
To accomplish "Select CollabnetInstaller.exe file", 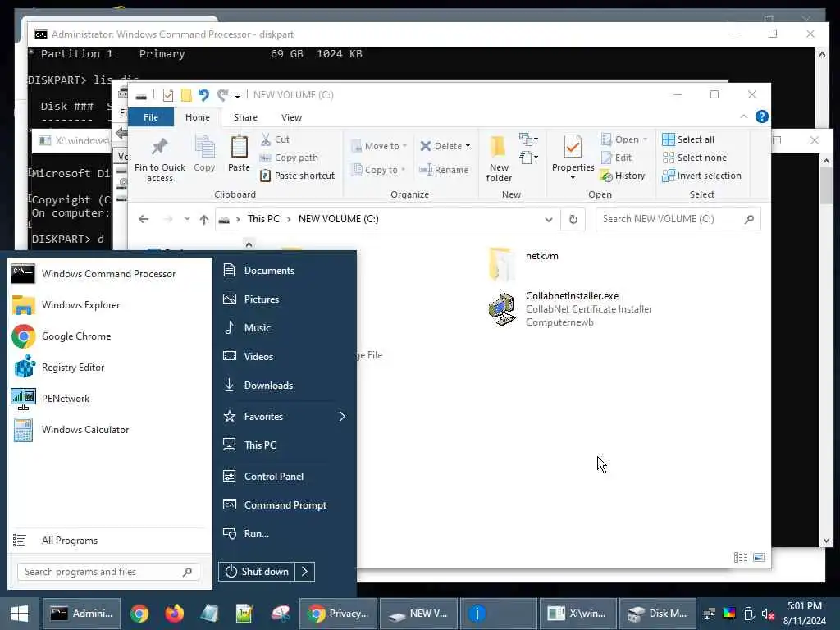I will pyautogui.click(x=571, y=309).
